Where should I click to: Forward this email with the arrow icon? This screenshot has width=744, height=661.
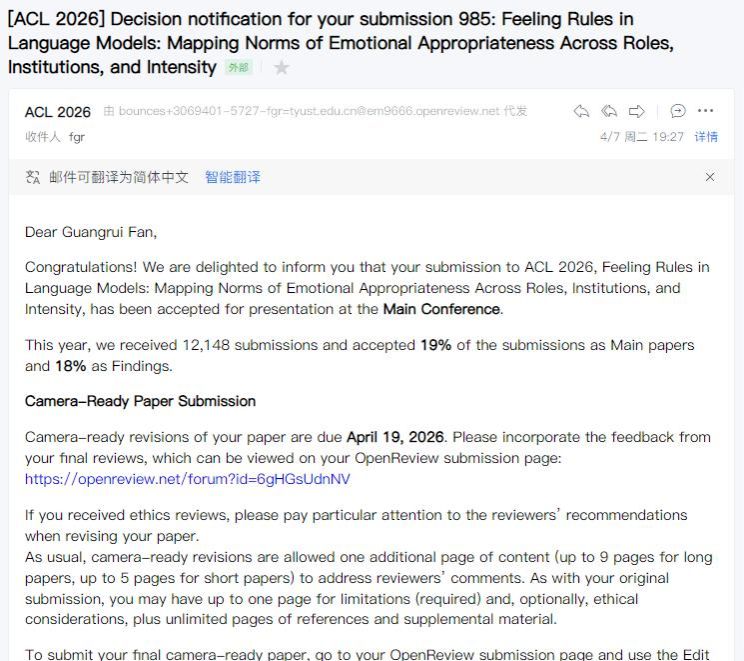point(637,112)
